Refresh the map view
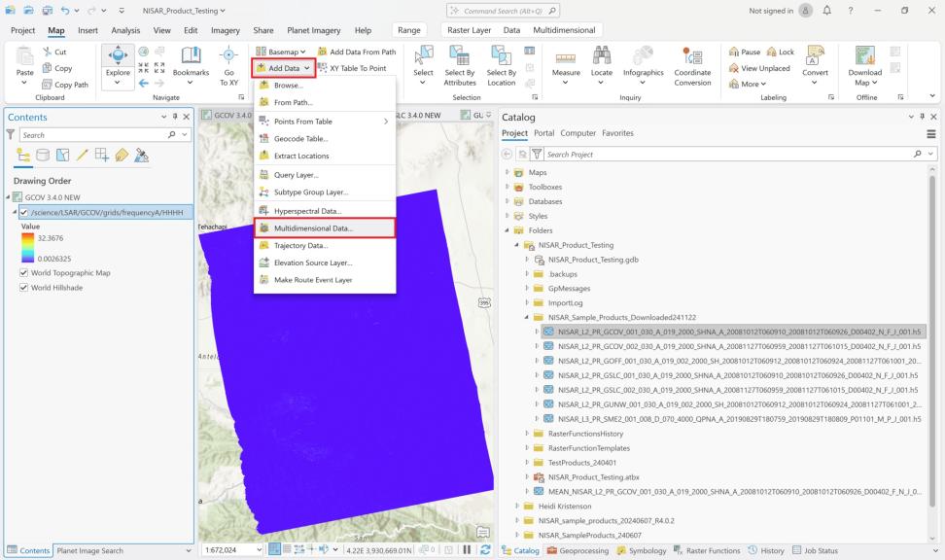Image resolution: width=945 pixels, height=560 pixels. pos(485,549)
